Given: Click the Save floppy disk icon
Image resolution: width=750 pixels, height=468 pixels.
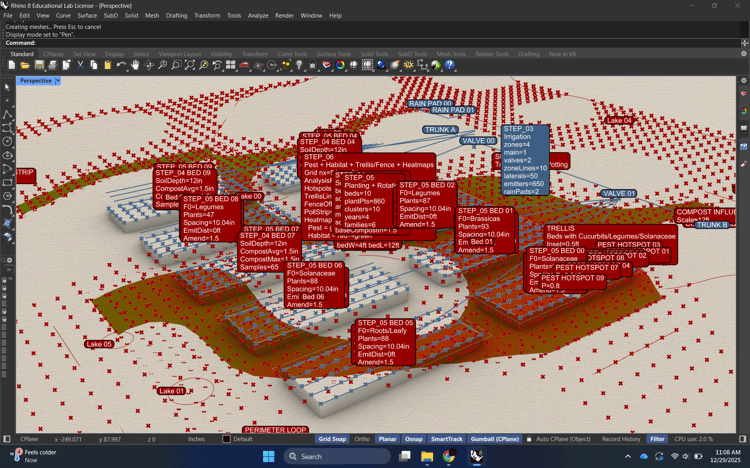Looking at the screenshot, I should click(39, 65).
